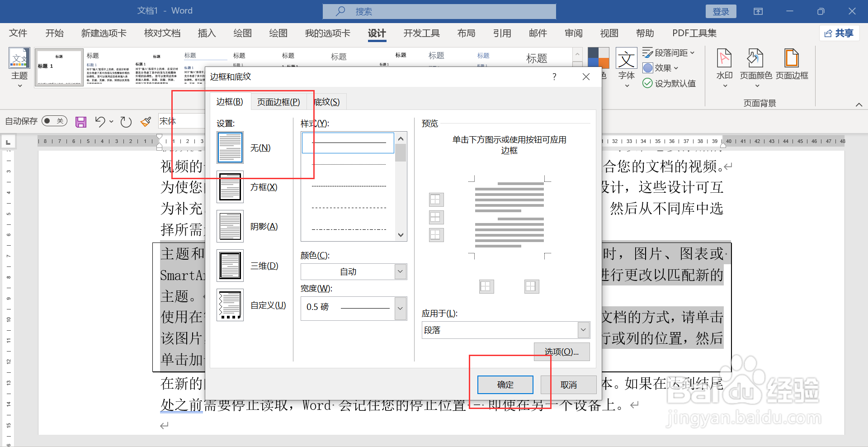Click the Save floppy disk icon

[x=81, y=122]
